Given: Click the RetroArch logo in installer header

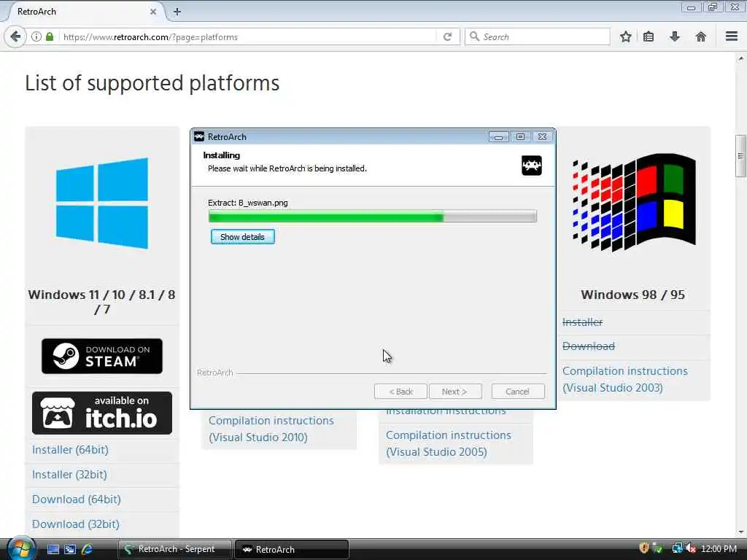Looking at the screenshot, I should click(531, 166).
